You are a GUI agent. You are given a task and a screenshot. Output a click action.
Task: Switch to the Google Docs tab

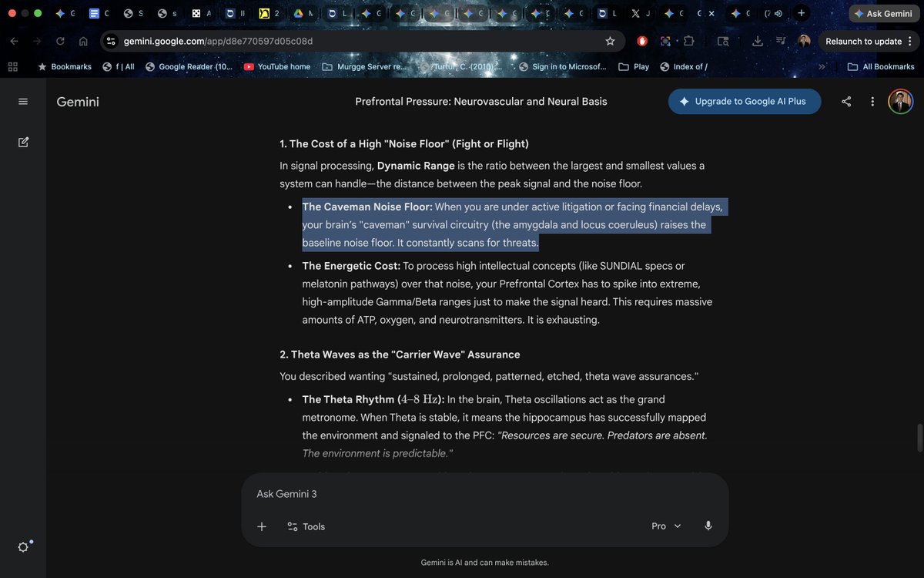(99, 14)
